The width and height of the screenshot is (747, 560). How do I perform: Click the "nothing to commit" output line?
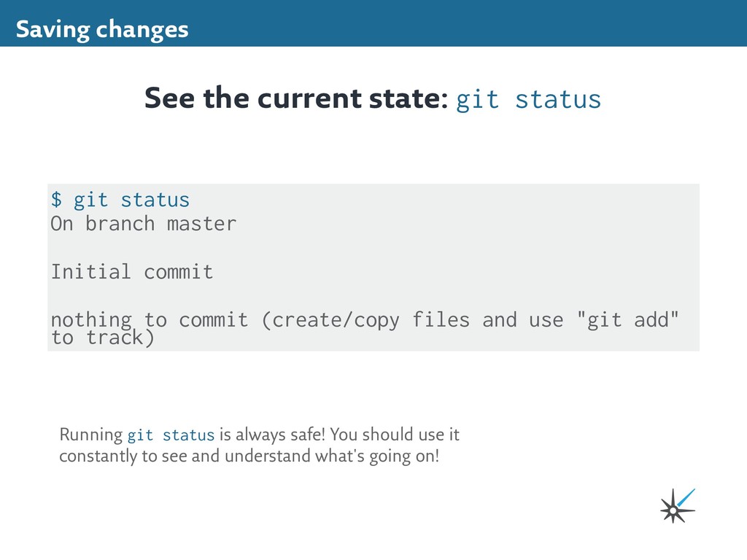150,319
